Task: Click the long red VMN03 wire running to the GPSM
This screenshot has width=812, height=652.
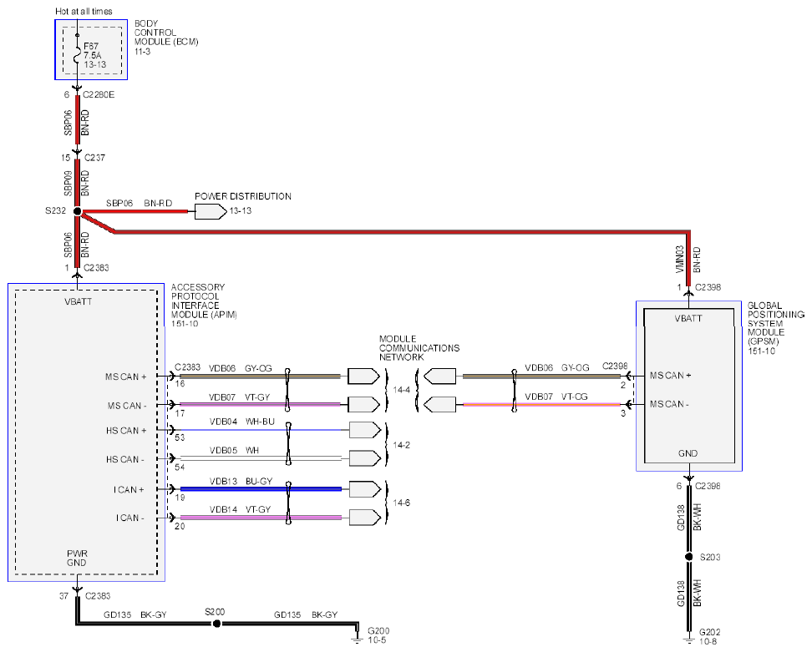Action: (x=401, y=232)
